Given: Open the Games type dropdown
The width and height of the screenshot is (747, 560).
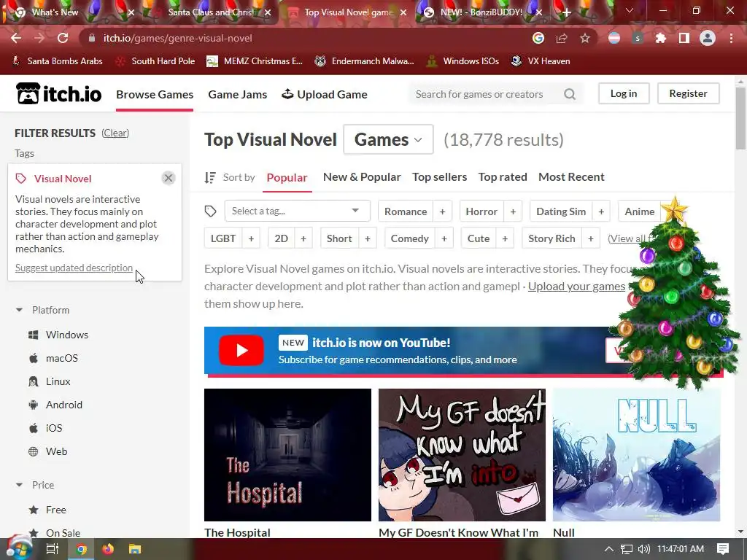Looking at the screenshot, I should pos(388,139).
